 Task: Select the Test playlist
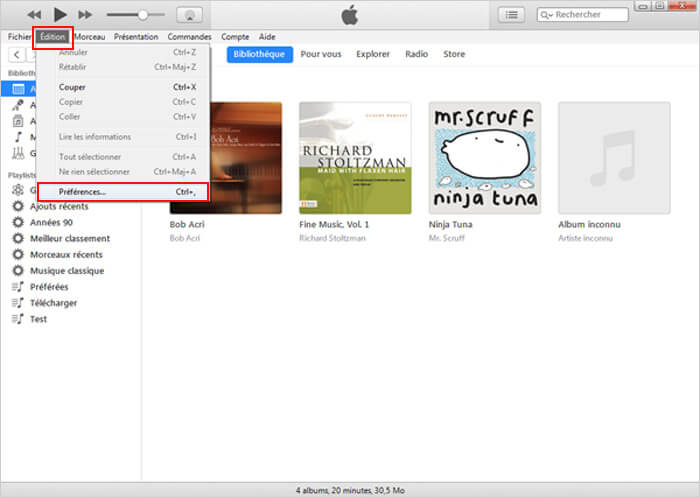[38, 319]
